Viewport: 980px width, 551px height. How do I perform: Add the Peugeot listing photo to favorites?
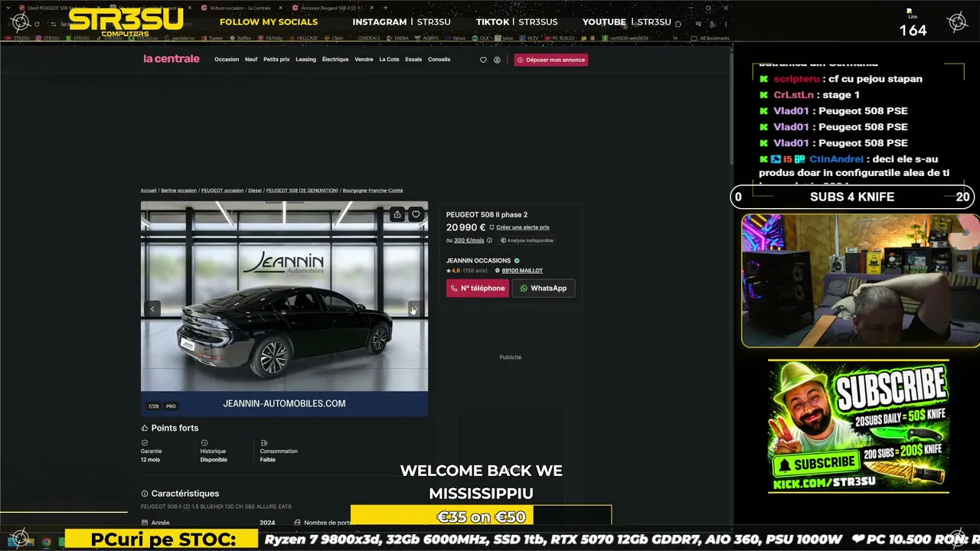[x=416, y=214]
